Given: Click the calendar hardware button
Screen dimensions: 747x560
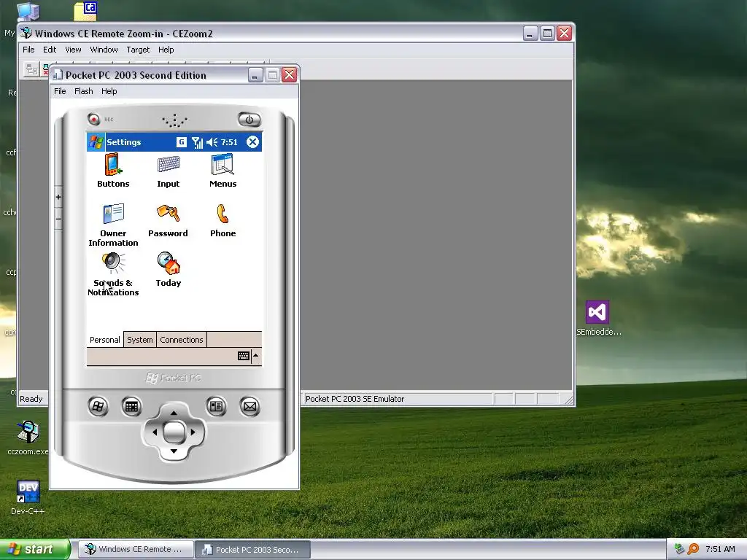Looking at the screenshot, I should click(131, 407).
